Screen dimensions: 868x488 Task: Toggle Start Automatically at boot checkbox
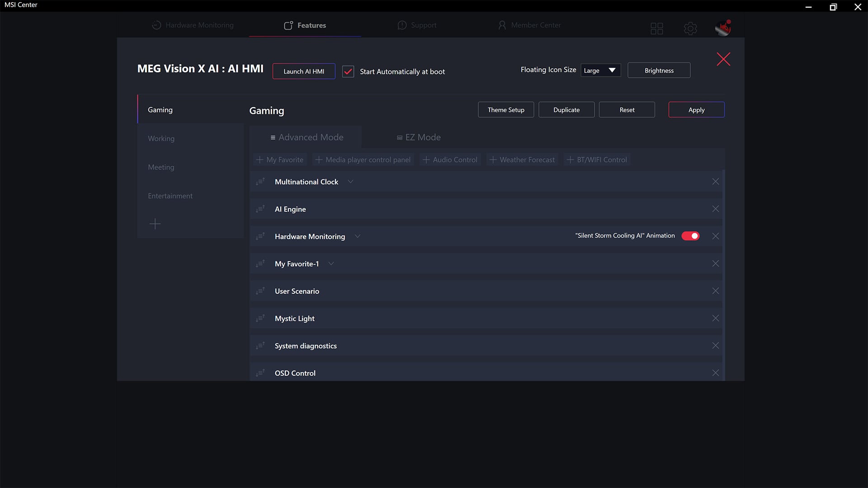tap(348, 71)
